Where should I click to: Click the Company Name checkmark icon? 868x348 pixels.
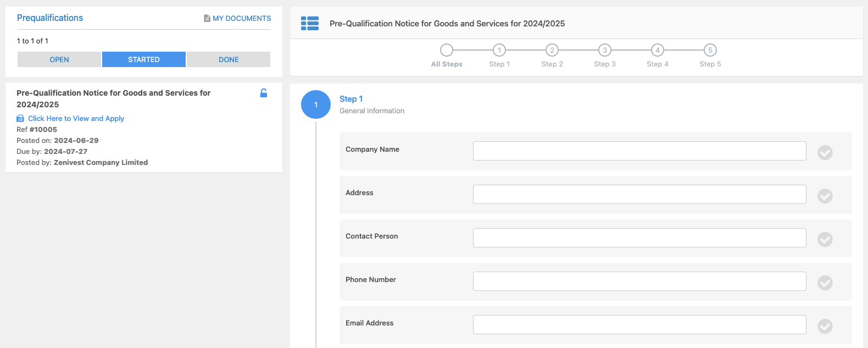825,152
